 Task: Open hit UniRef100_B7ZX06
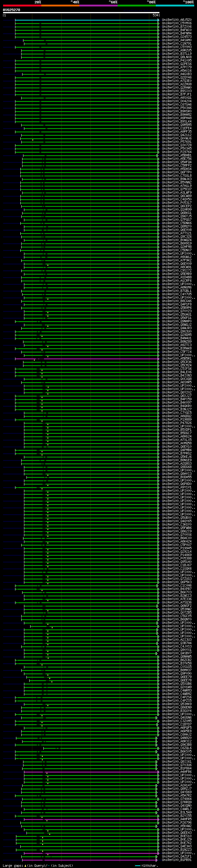177,26
